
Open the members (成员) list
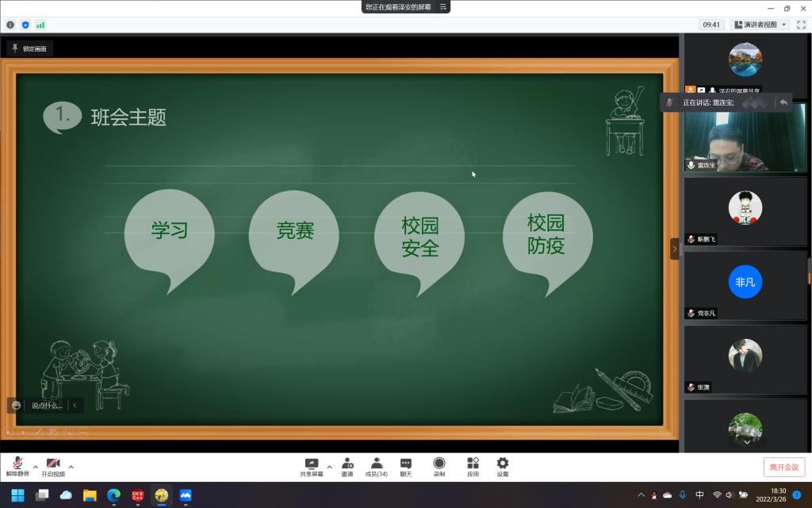376,464
